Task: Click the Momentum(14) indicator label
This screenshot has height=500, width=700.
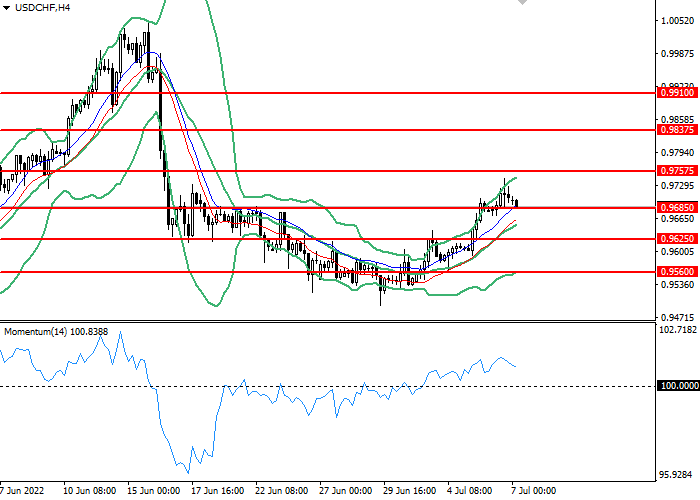Action: (56, 331)
